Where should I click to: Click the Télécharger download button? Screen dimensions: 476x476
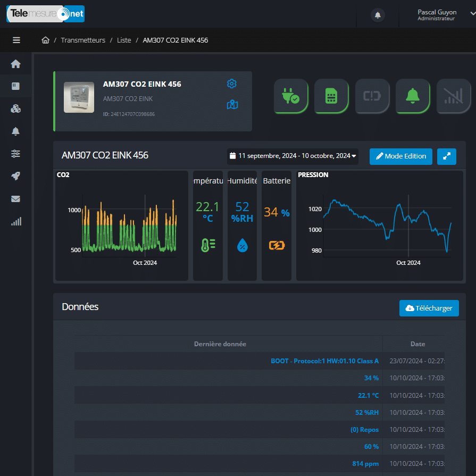429,308
